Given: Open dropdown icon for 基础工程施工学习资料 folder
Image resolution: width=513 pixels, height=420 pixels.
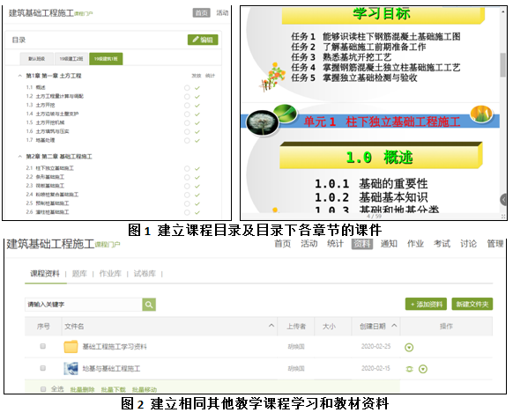Looking at the screenshot, I should click(409, 347).
